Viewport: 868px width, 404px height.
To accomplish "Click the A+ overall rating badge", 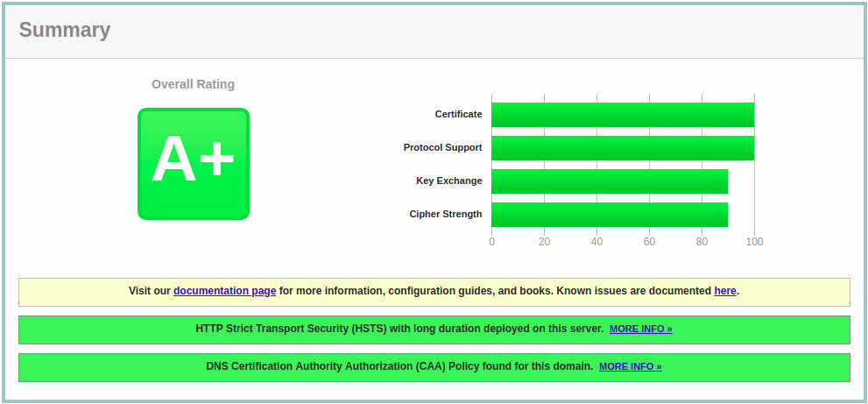I will [x=194, y=164].
